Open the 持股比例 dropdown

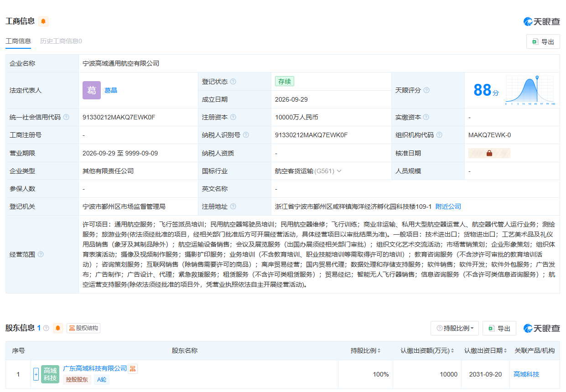pyautogui.click(x=455, y=328)
